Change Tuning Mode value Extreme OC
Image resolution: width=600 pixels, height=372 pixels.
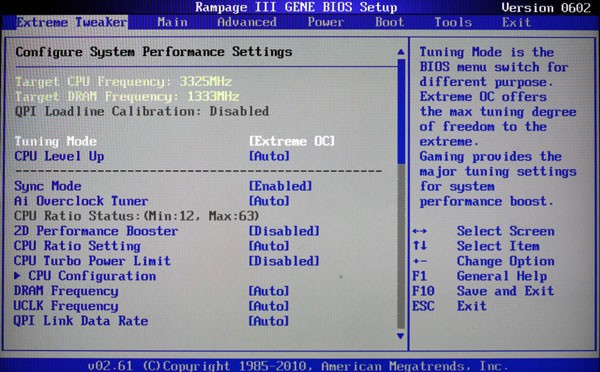point(292,141)
